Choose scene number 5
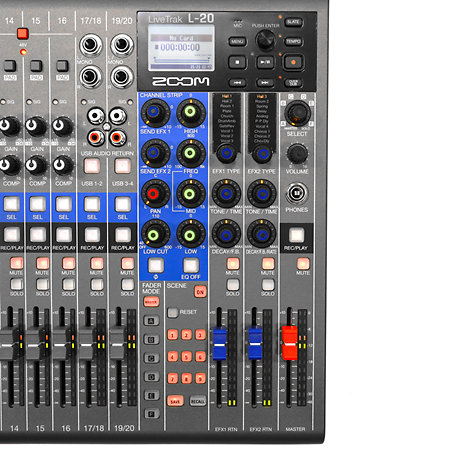 [186, 356]
